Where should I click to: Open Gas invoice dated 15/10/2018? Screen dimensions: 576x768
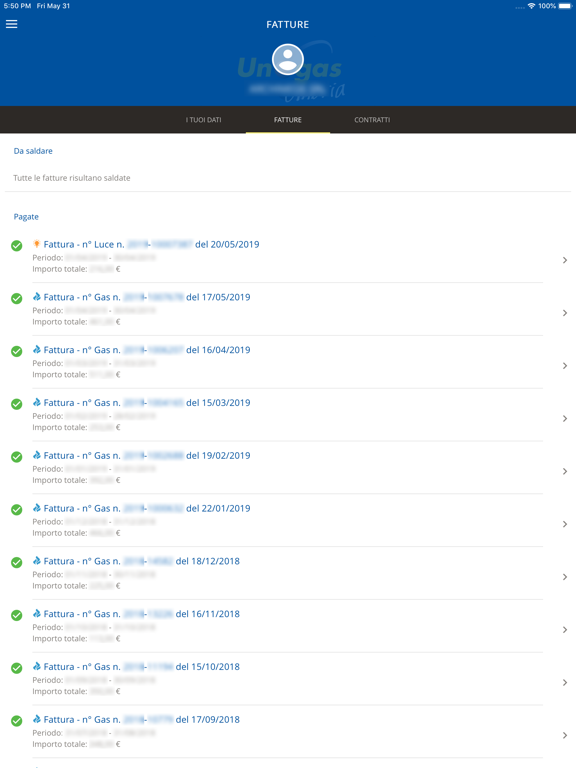288,679
